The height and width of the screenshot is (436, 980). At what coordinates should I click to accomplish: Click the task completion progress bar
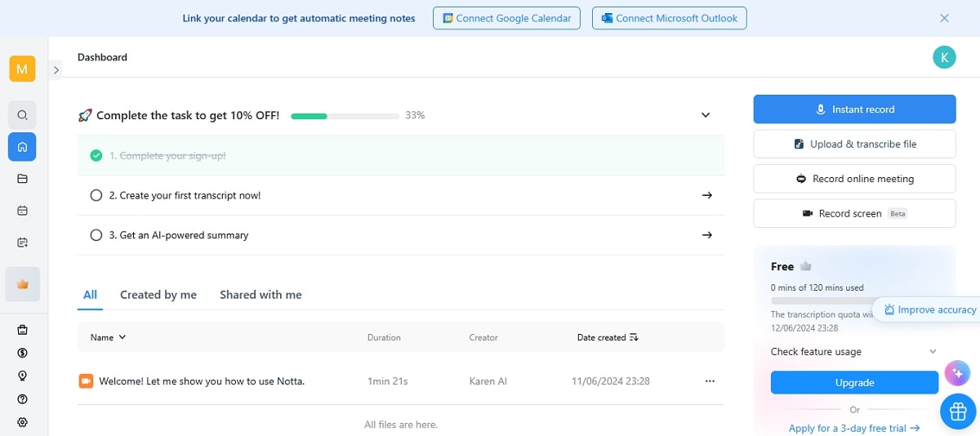[x=345, y=116]
